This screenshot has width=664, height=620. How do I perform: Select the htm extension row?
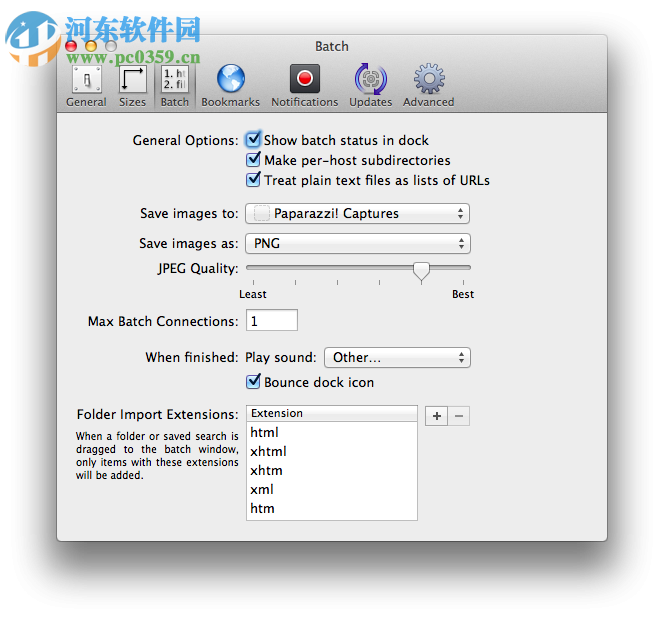pos(332,508)
